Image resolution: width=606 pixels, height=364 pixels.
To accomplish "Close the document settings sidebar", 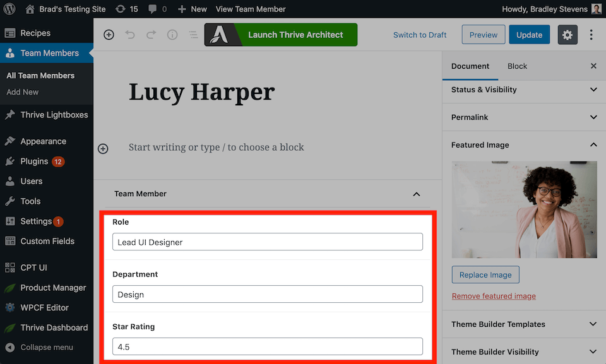I will [593, 66].
